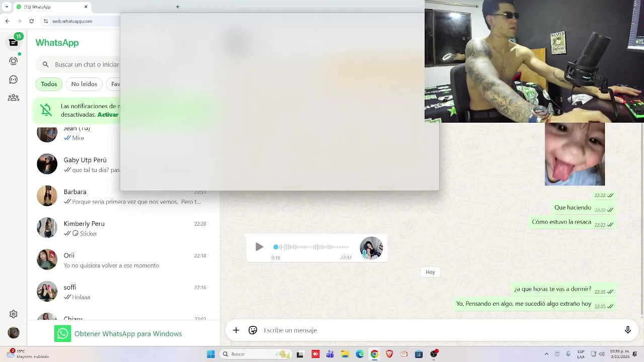
Task: Open File Explorer from the taskbar
Action: [x=345, y=354]
